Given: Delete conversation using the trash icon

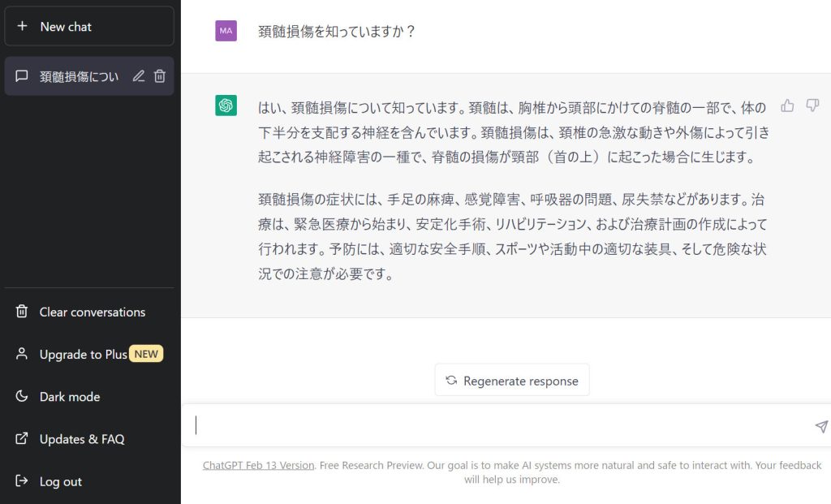Looking at the screenshot, I should [x=160, y=76].
